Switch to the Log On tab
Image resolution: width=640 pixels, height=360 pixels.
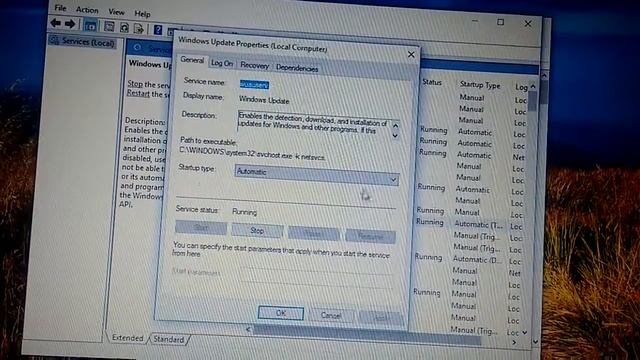tap(222, 63)
